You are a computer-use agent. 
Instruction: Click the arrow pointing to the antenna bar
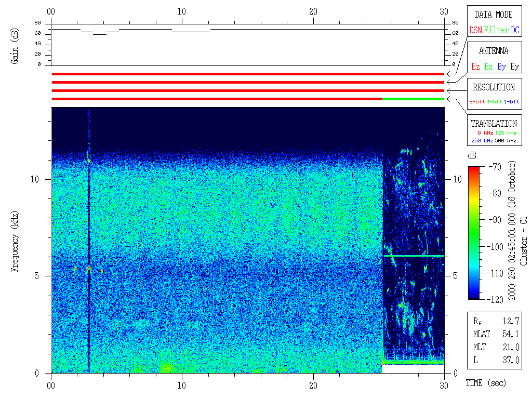coord(451,82)
